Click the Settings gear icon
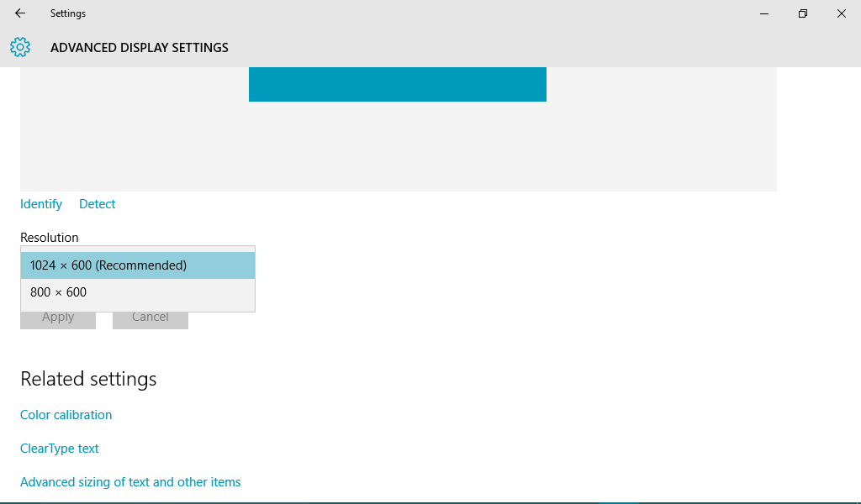 (x=20, y=47)
